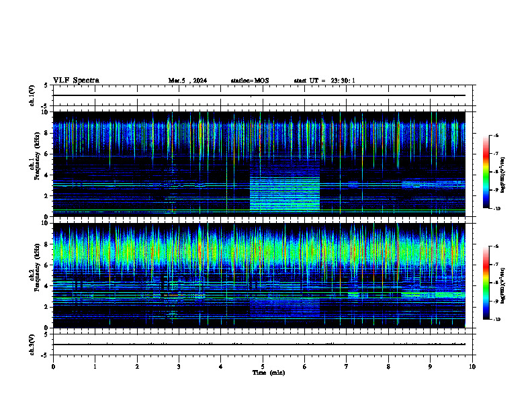Screen dimensions: 532x411
Task: Click the ch.3 voltage waveform trace
Action: click(259, 345)
